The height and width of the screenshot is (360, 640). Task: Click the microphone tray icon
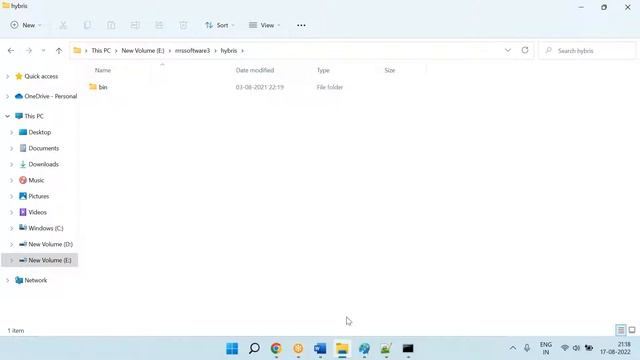pyautogui.click(x=527, y=348)
